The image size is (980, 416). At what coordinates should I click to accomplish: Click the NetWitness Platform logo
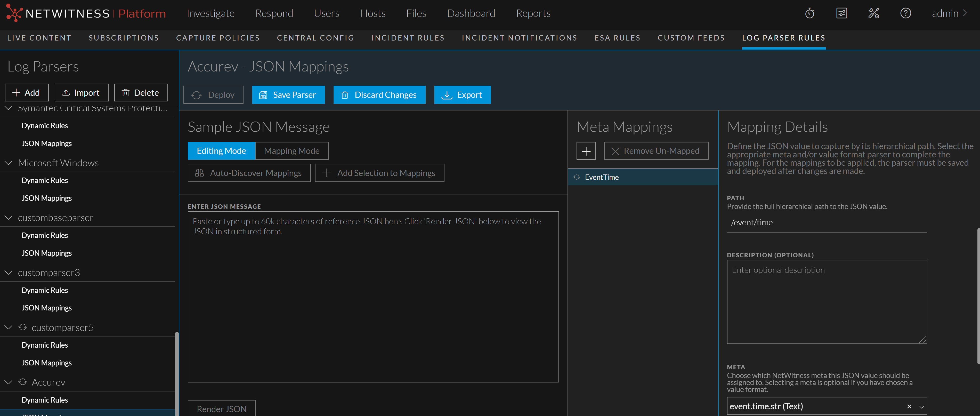86,14
